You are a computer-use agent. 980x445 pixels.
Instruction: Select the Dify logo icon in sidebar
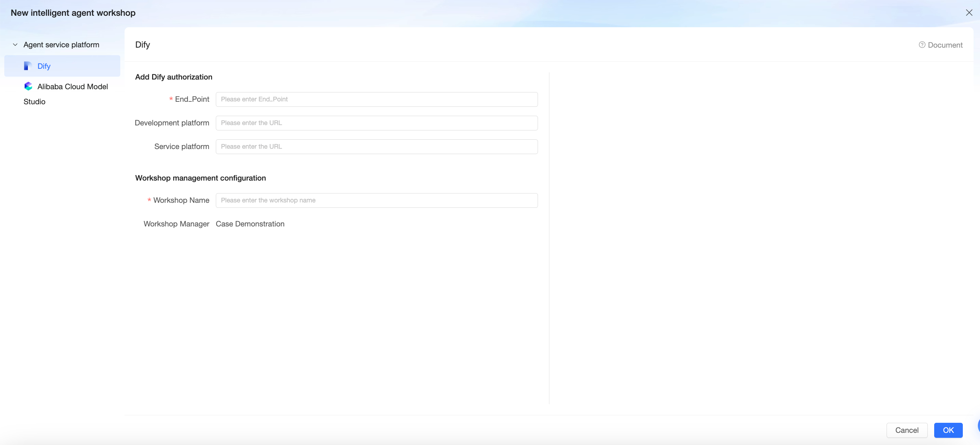[x=28, y=66]
